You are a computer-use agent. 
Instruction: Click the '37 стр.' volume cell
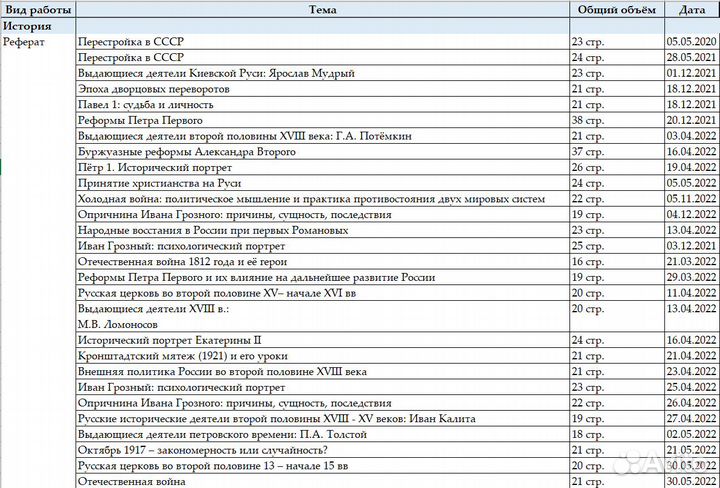pyautogui.click(x=617, y=151)
